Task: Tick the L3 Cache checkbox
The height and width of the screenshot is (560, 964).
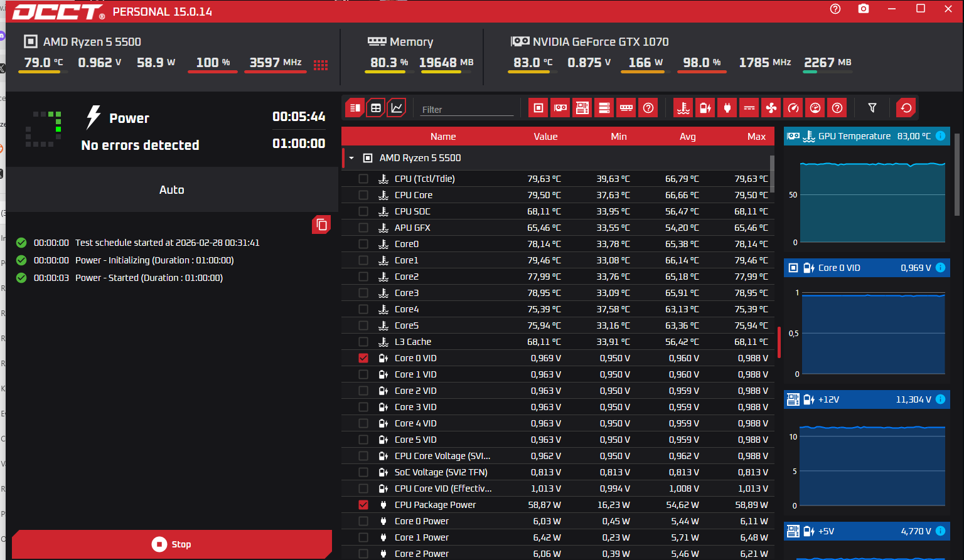Action: point(363,342)
